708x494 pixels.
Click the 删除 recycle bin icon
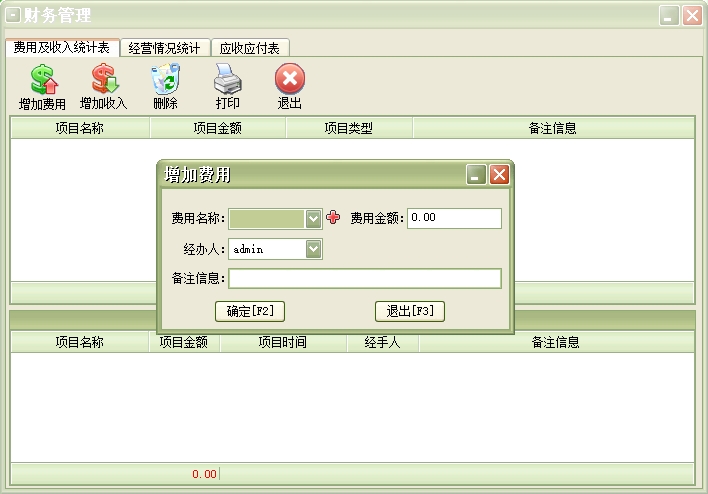pyautogui.click(x=165, y=80)
